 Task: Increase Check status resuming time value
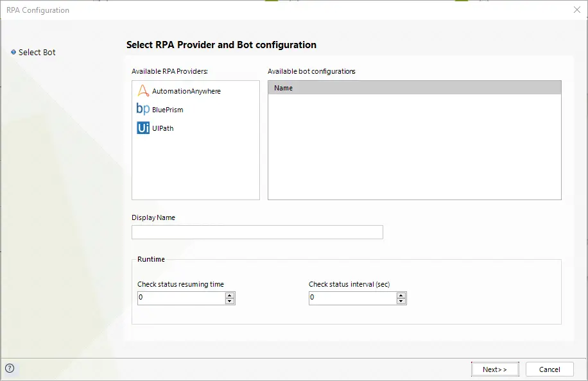point(230,295)
